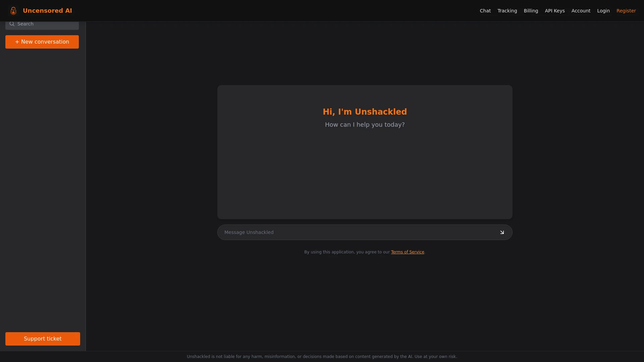
Task: Open the Tracking page
Action: pos(507,10)
